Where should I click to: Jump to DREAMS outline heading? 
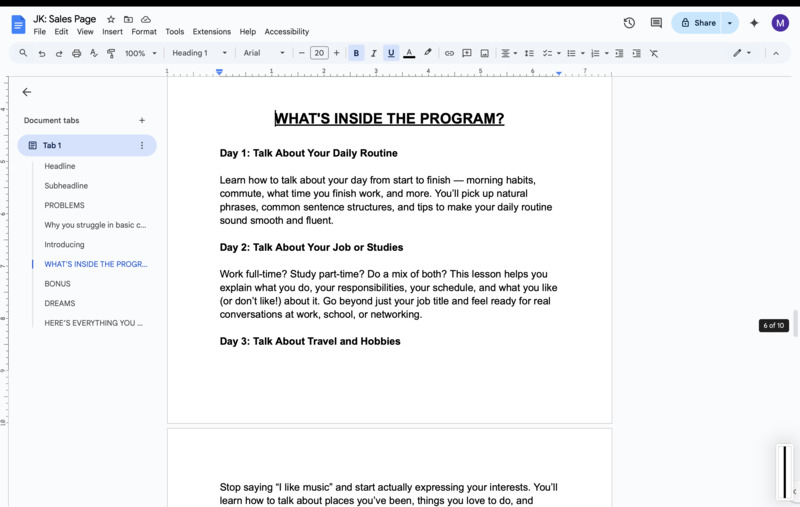(60, 303)
